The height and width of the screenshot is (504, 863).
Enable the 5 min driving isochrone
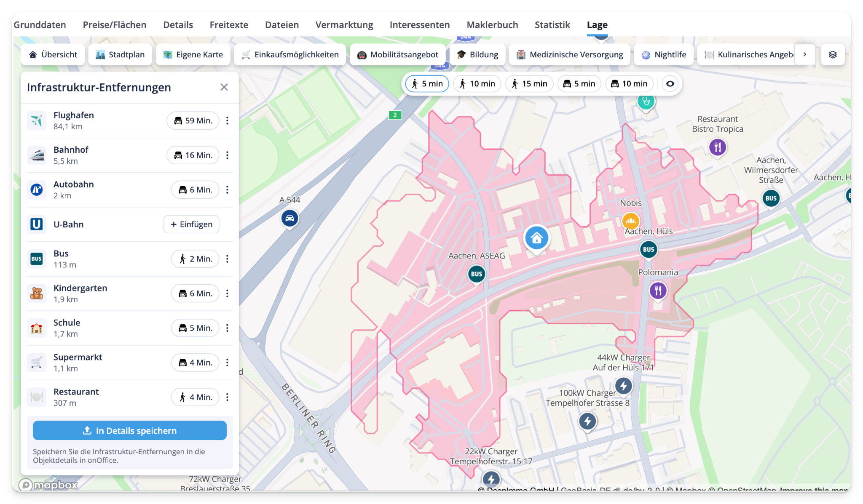coord(579,84)
